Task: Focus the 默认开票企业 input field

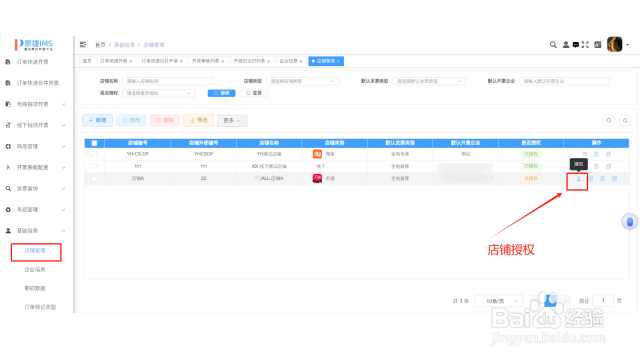Action: point(564,81)
